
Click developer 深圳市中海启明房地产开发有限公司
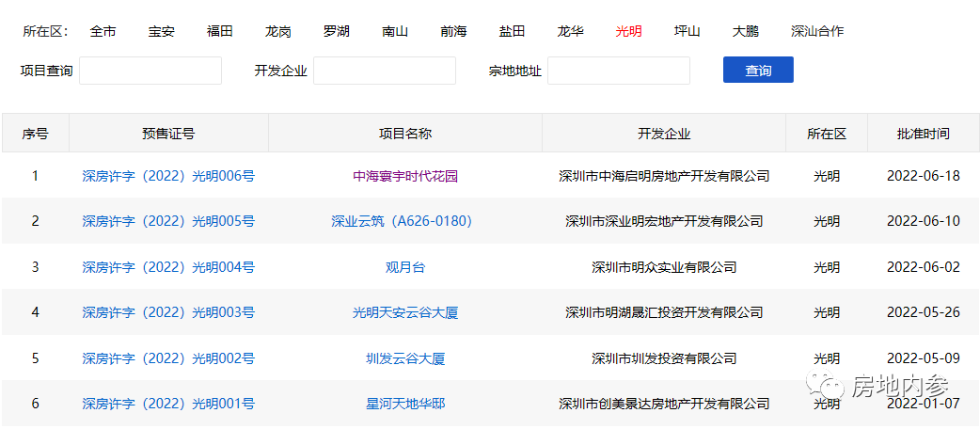[664, 176]
